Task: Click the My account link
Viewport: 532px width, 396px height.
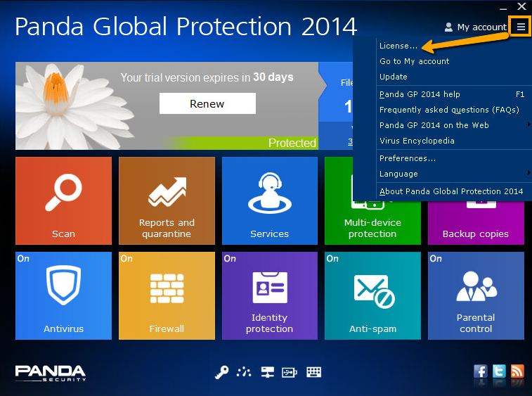Action: pyautogui.click(x=482, y=27)
